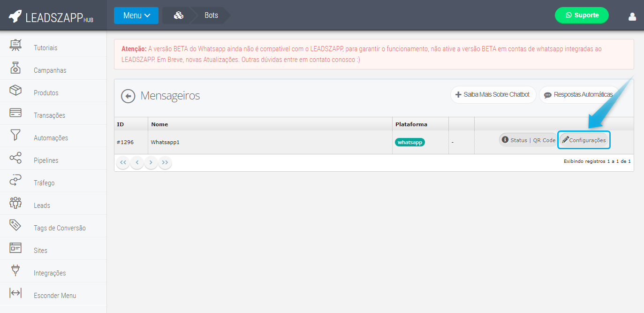The width and height of the screenshot is (644, 313).
Task: Go back using the Mensageiros back arrow
Action: [x=128, y=96]
